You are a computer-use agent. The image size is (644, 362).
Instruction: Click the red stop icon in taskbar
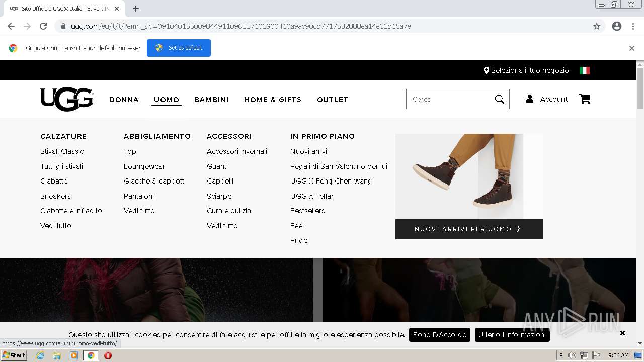(x=108, y=355)
